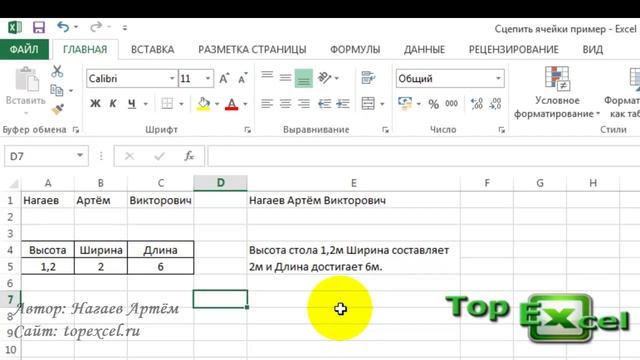
Task: Open the ФОРМУЛЫ tab
Action: [355, 49]
